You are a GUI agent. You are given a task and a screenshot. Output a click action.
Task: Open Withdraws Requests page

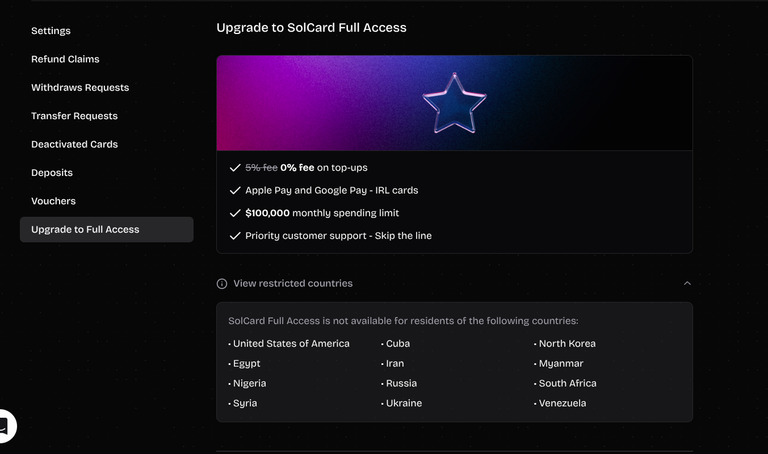(x=80, y=87)
